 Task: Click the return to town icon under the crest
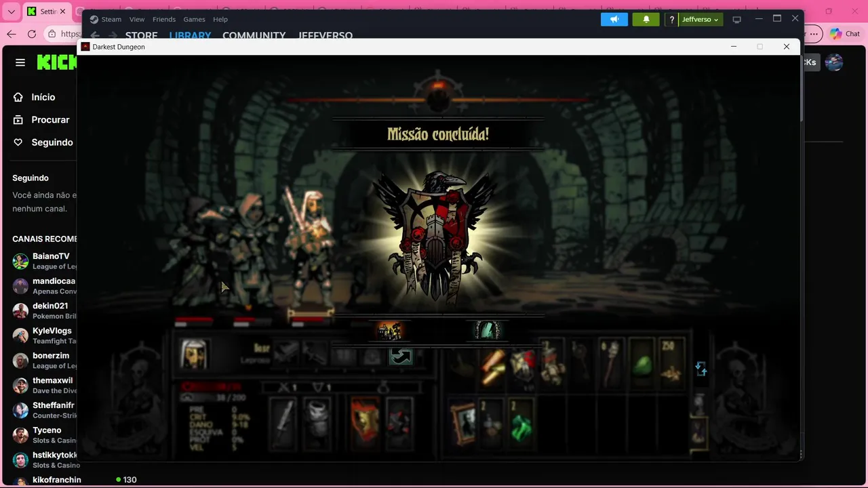pos(389,331)
